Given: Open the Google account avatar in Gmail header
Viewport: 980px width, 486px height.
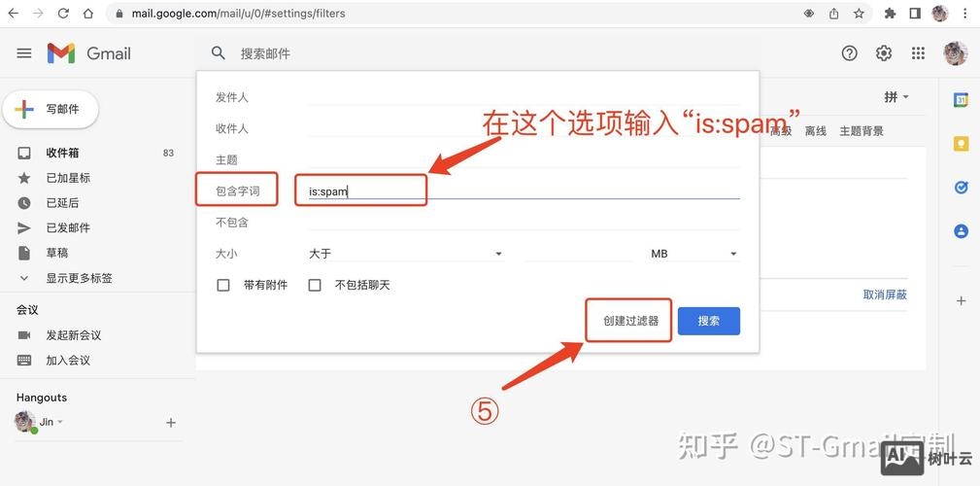Looking at the screenshot, I should (x=955, y=53).
